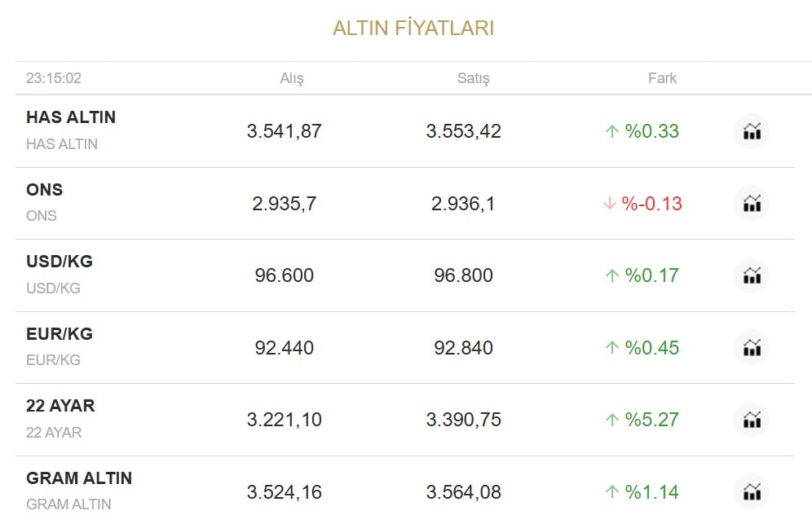
Task: Click the red down arrow for ONS
Action: pyautogui.click(x=609, y=204)
